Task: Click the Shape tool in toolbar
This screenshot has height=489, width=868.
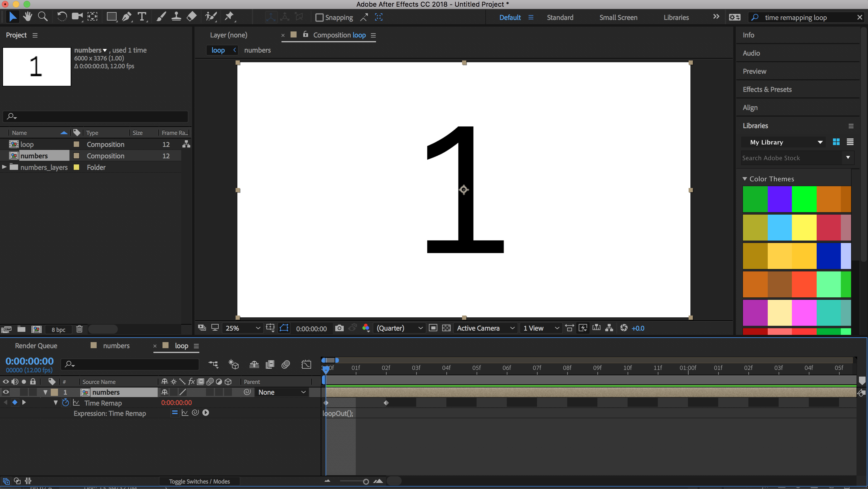Action: pos(110,17)
